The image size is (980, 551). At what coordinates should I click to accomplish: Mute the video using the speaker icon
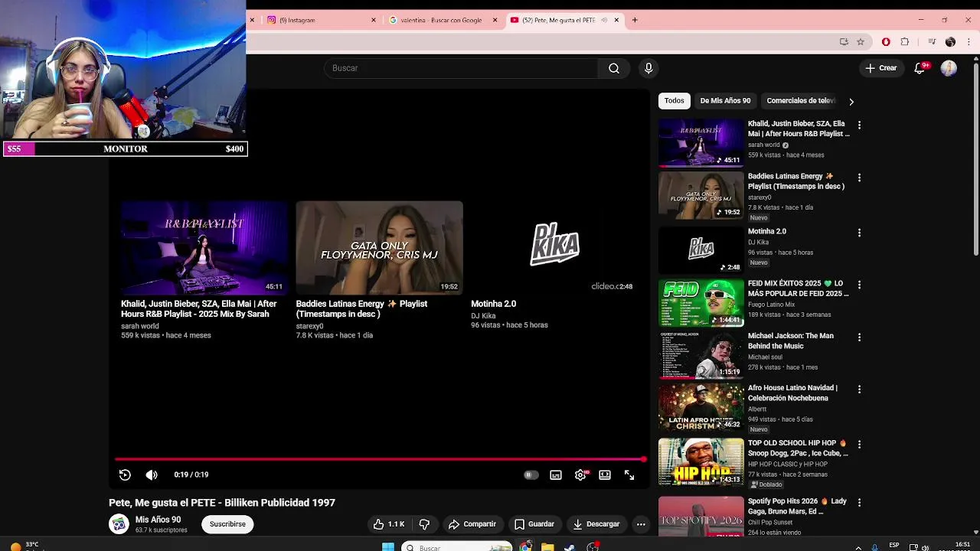click(x=152, y=474)
